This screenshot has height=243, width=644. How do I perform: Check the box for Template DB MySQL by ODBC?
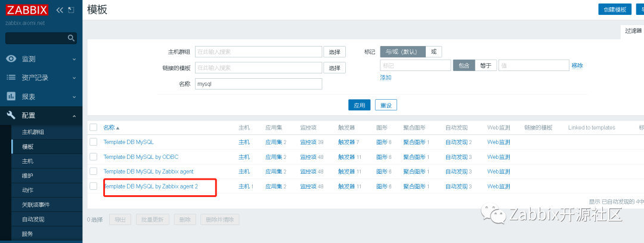tap(93, 156)
